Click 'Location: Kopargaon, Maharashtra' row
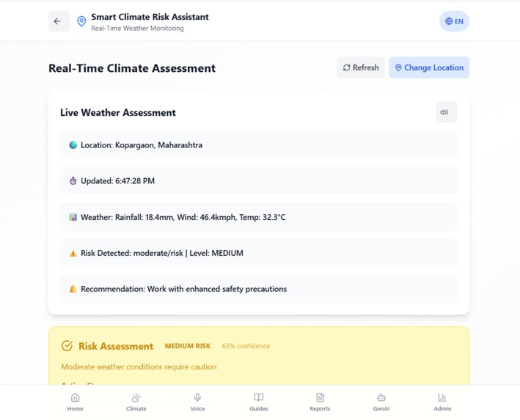Image resolution: width=520 pixels, height=420 pixels. pyautogui.click(x=259, y=145)
